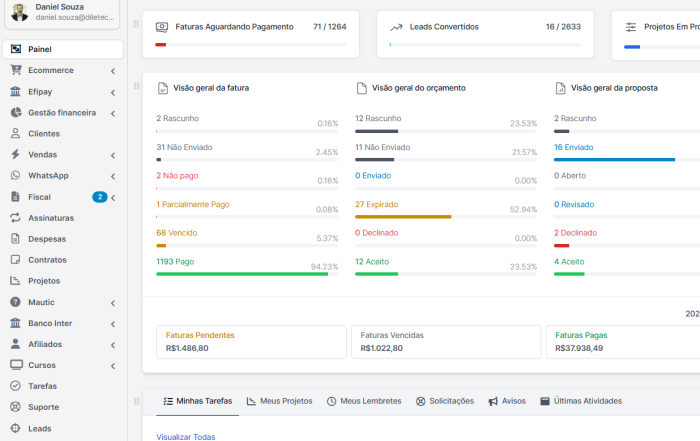Click the Tarefas checkmark icon

point(16,386)
